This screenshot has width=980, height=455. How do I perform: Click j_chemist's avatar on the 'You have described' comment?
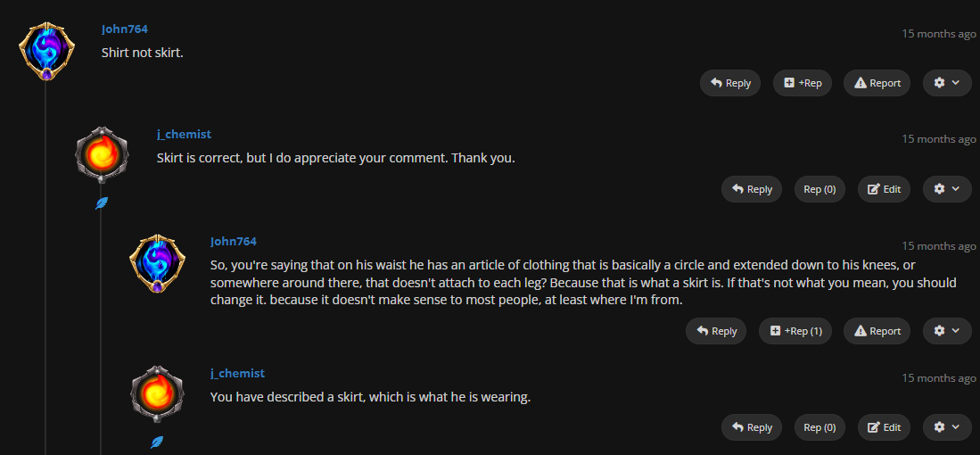pos(157,393)
